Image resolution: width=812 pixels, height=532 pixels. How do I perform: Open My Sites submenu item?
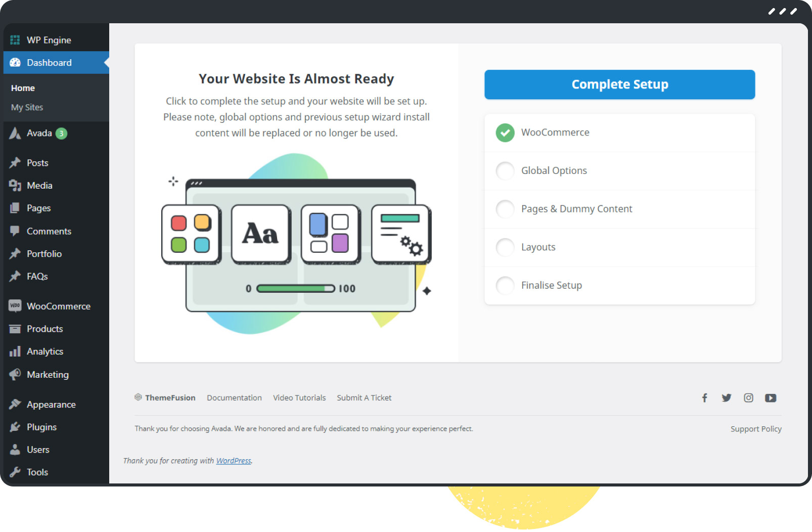coord(27,107)
